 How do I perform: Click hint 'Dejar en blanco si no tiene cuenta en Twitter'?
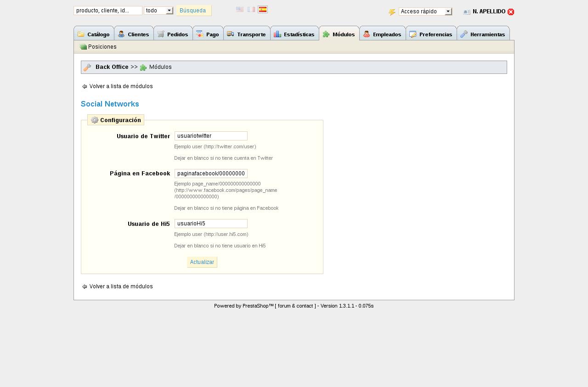[223, 158]
